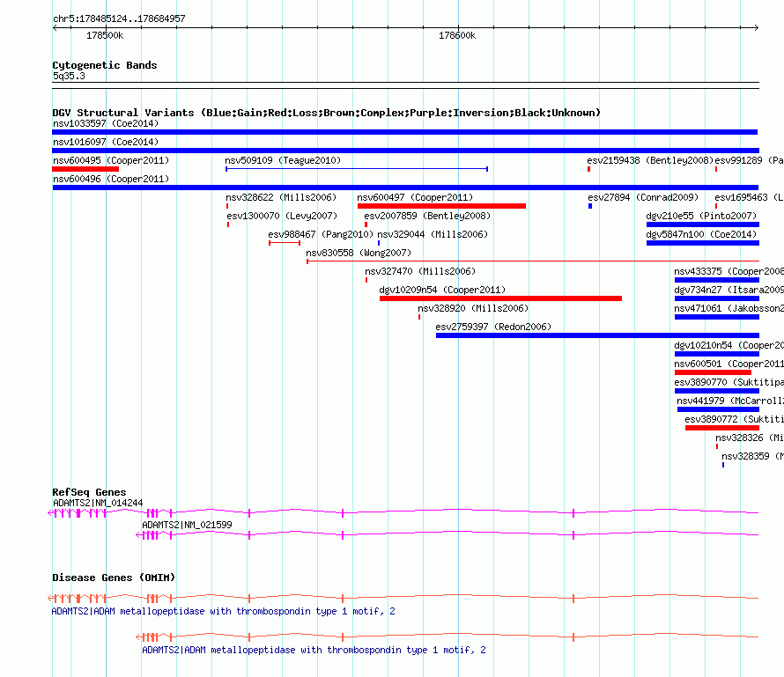This screenshot has height=677, width=784.
Task: Open the second OMIM ADAMTS2 metallopeptidase link
Action: [314, 651]
